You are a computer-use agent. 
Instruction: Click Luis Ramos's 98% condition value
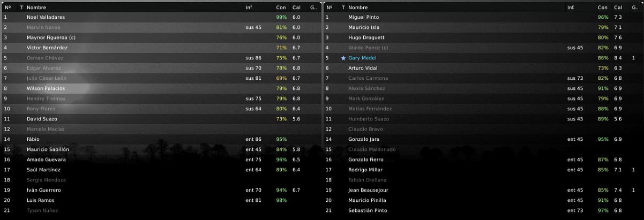pyautogui.click(x=281, y=200)
